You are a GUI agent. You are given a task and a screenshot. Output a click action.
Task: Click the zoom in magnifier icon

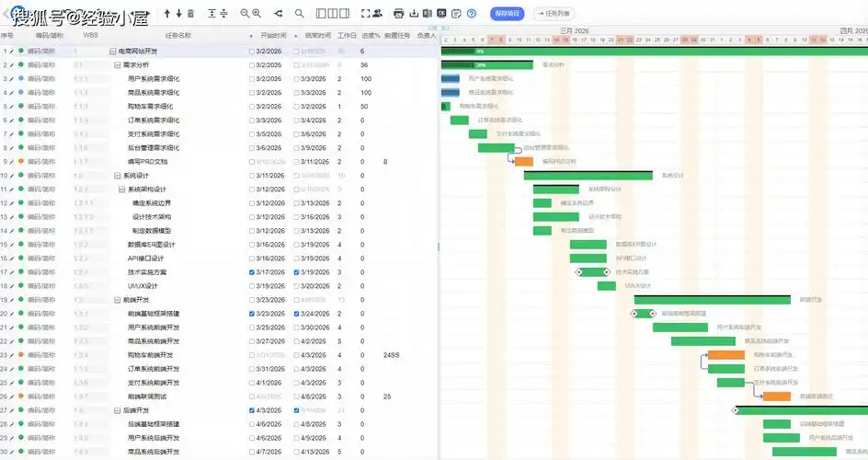pyautogui.click(x=256, y=14)
